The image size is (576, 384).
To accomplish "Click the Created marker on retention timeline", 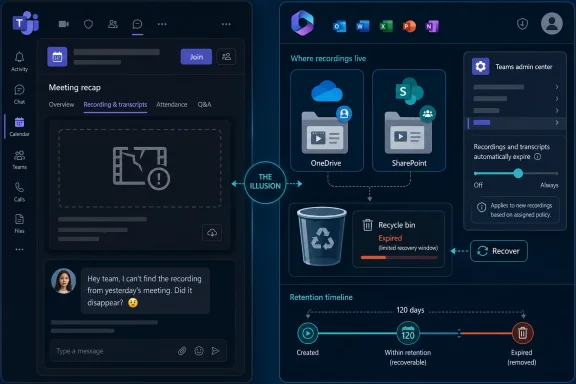I will point(307,333).
